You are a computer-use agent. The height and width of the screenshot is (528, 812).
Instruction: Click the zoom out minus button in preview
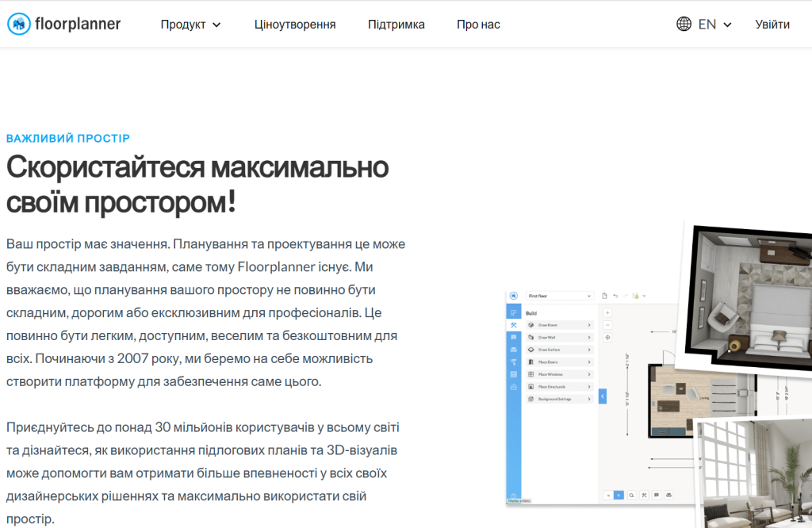(x=607, y=325)
